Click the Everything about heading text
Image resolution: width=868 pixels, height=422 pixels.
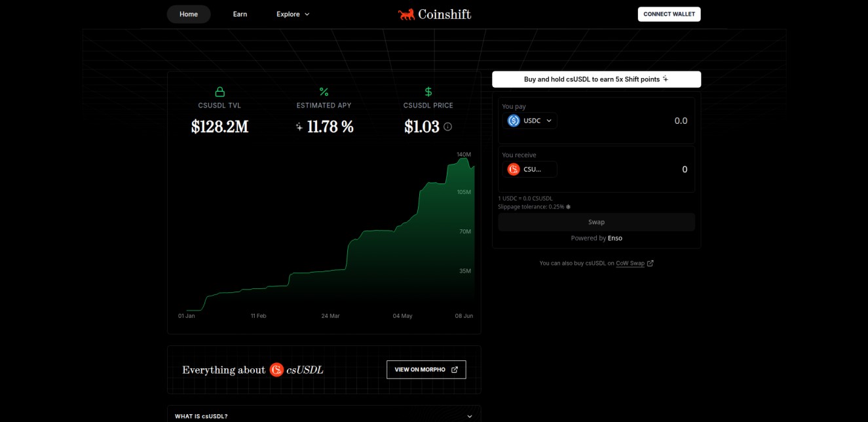pyautogui.click(x=224, y=370)
